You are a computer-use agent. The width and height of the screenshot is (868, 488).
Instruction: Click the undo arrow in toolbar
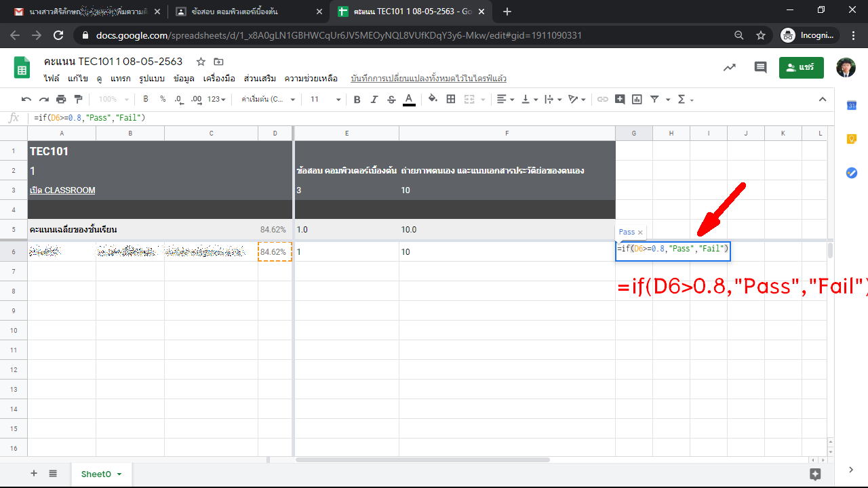(x=26, y=100)
